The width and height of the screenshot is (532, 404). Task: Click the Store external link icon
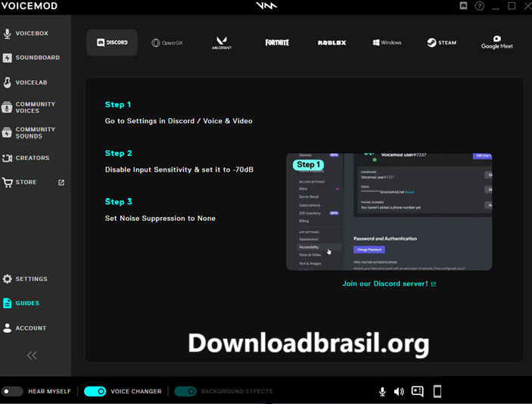click(x=61, y=182)
